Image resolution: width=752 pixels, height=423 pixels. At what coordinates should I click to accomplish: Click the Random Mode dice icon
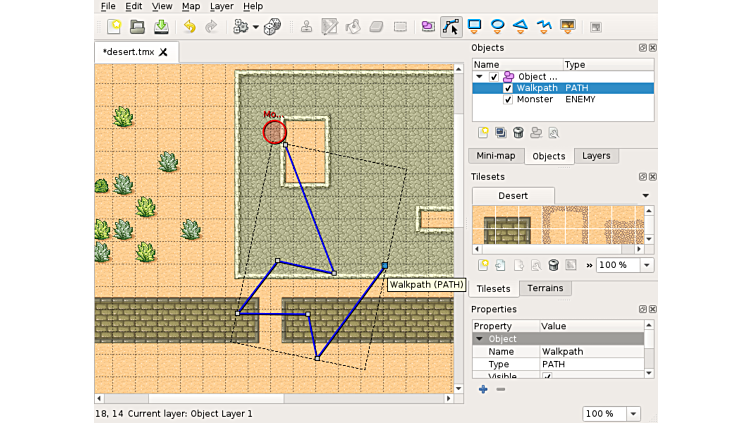click(272, 27)
